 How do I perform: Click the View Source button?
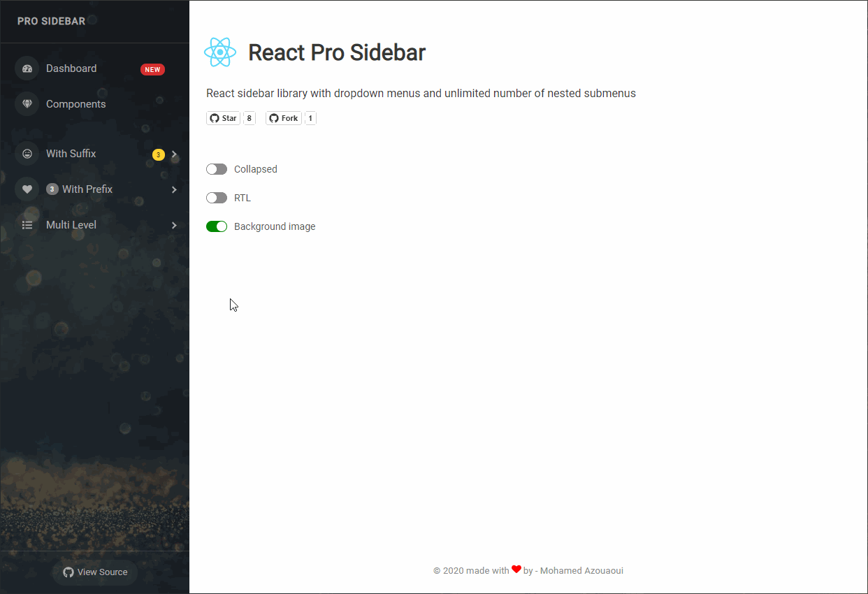click(94, 572)
